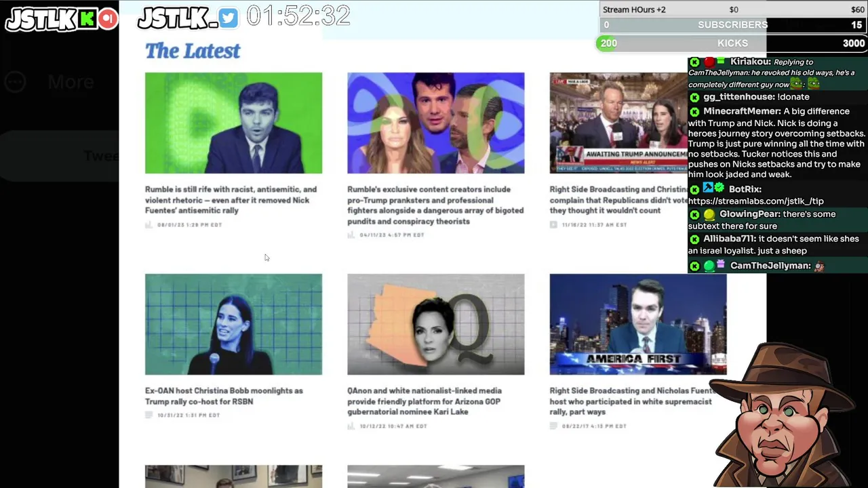Click first Pepe emote in Kiriakou's message
The height and width of the screenshot is (488, 868).
[797, 85]
